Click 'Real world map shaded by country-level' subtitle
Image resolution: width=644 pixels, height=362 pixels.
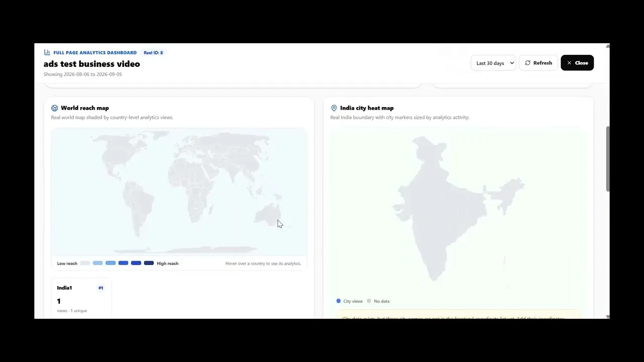tap(112, 118)
